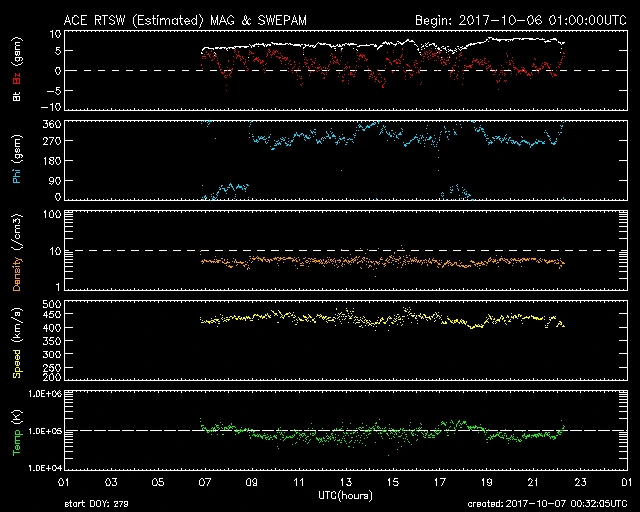
Task: Click the '07' hour tick label
Action: [x=205, y=482]
